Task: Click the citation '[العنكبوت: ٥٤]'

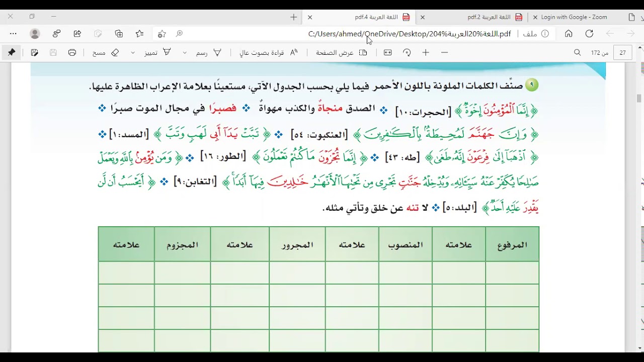Action: [x=319, y=135]
